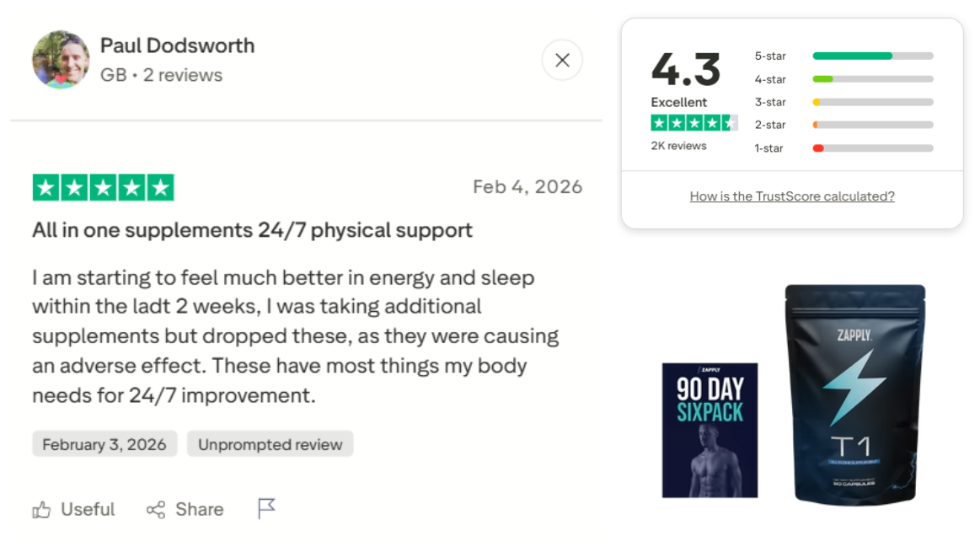Screen dimensions: 980x547
Task: Close the review popup with X button
Action: (562, 60)
